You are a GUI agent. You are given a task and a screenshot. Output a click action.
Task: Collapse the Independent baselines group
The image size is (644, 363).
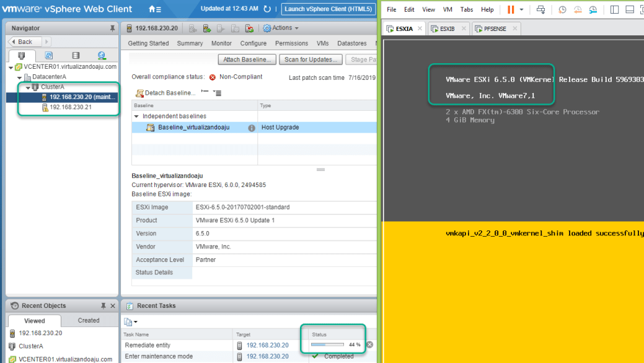click(x=137, y=116)
